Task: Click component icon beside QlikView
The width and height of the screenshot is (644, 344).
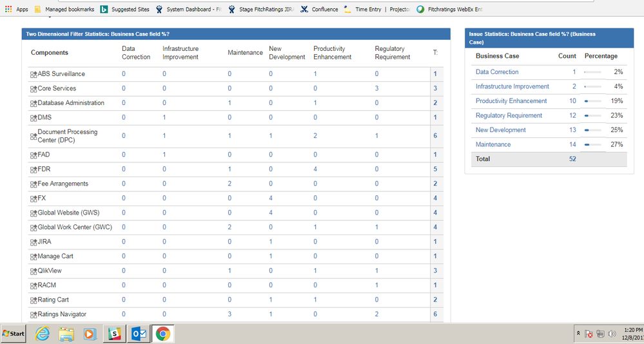Action: 34,271
